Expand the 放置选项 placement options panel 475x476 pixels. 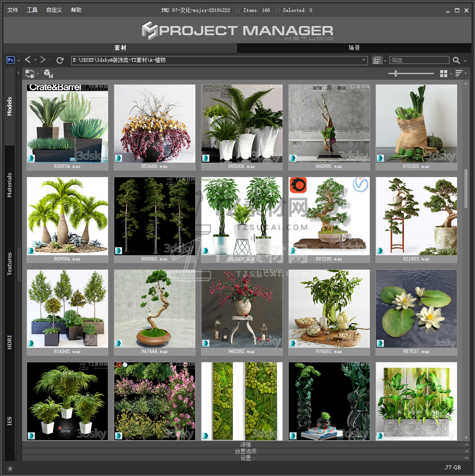coord(245,451)
